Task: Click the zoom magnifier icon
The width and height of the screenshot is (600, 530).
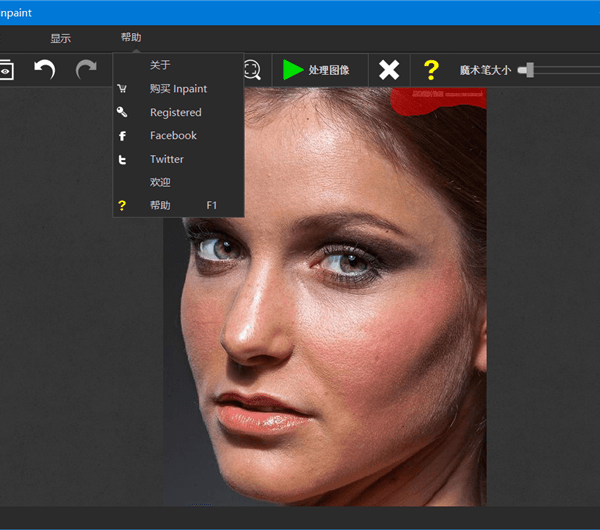Action: pos(252,70)
